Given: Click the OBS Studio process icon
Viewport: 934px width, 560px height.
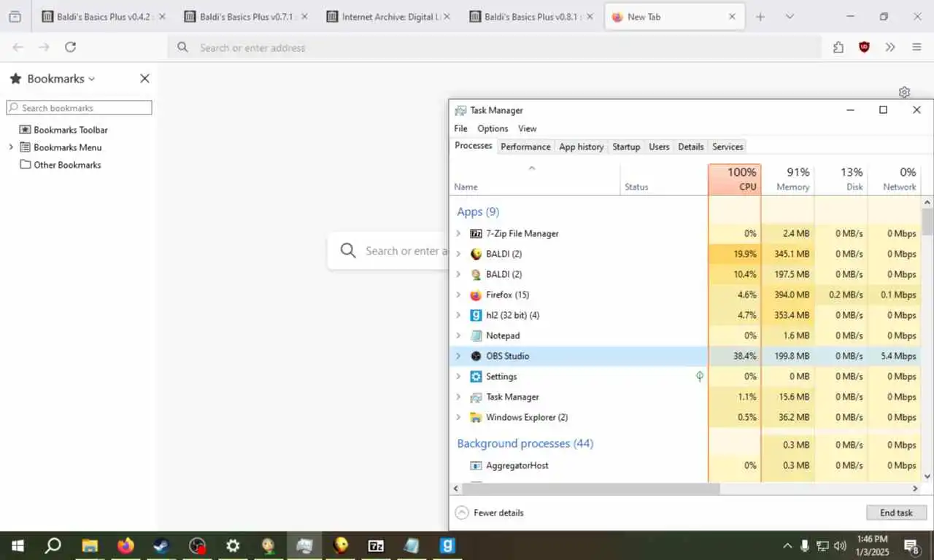Looking at the screenshot, I should coord(476,357).
